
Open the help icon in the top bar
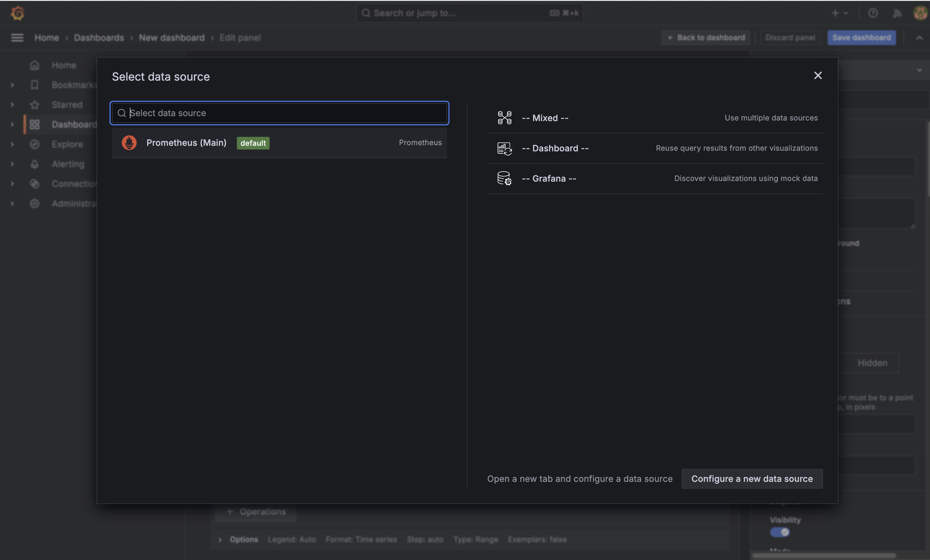click(873, 12)
